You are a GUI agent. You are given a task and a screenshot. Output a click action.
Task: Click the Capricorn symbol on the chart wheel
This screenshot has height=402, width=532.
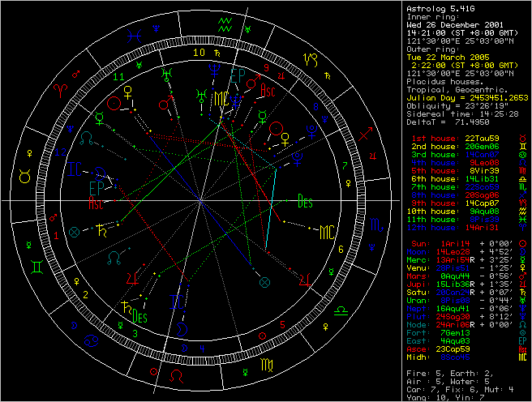click(x=311, y=58)
